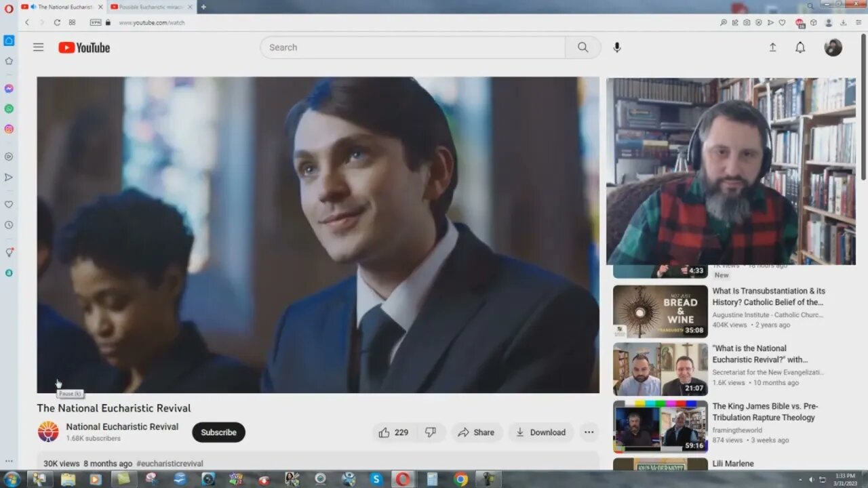
Task: Reload the page
Action: 57,22
